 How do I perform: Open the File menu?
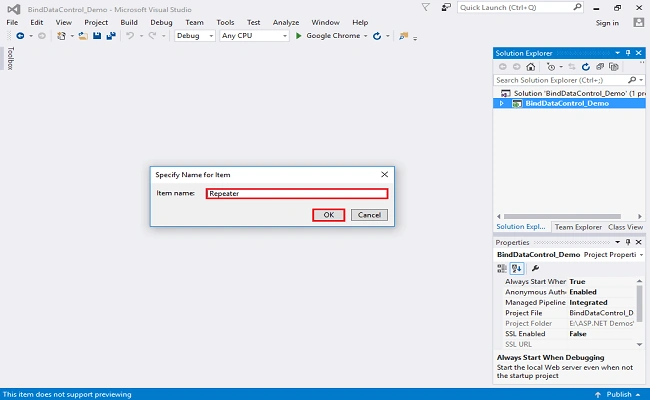12,22
